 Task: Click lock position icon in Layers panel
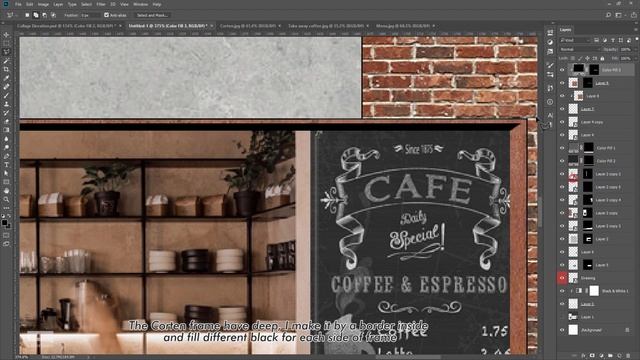(587, 58)
